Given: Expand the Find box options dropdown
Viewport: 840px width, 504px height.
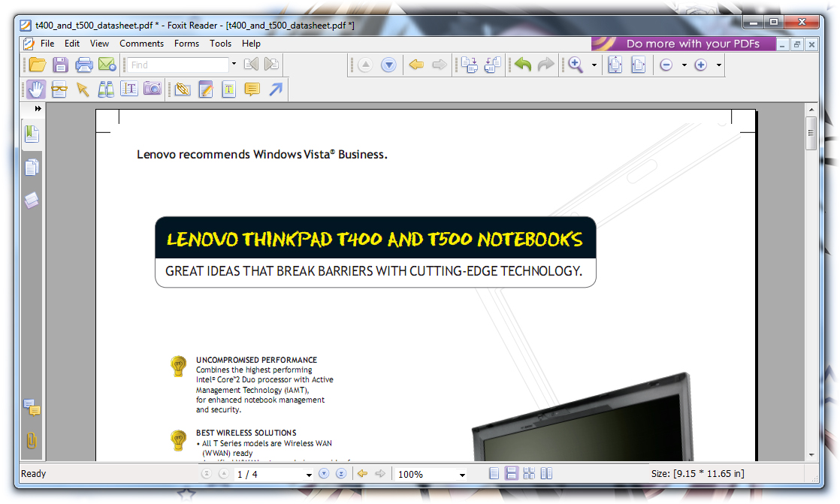Looking at the screenshot, I should 234,64.
